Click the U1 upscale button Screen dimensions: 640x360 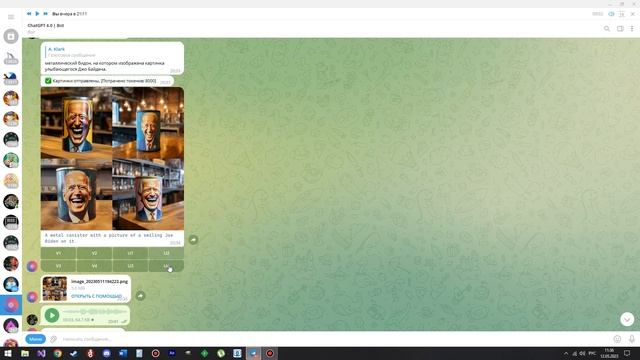(x=130, y=253)
